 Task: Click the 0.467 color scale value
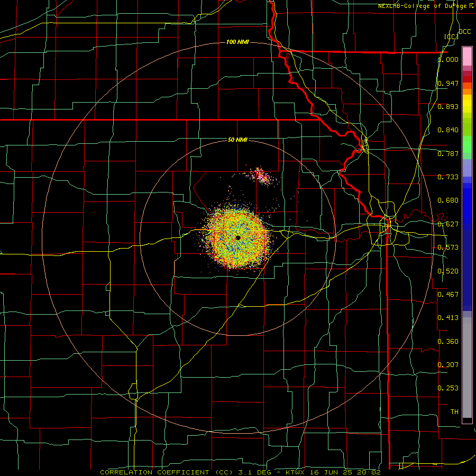tap(448, 294)
